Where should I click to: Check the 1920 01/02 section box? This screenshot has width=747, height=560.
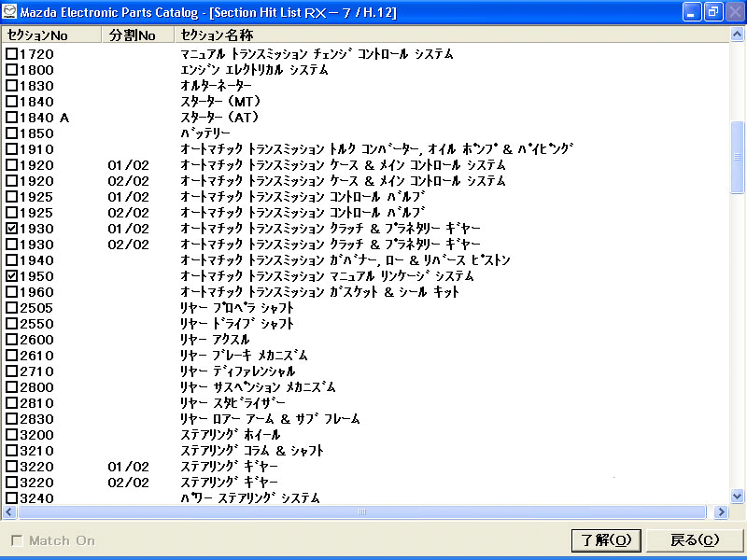click(11, 165)
